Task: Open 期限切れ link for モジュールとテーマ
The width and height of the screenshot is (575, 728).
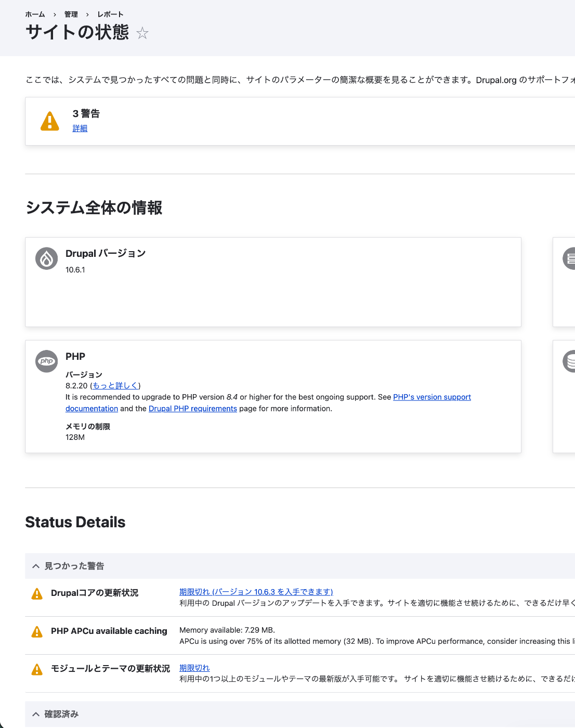Action: (x=194, y=668)
